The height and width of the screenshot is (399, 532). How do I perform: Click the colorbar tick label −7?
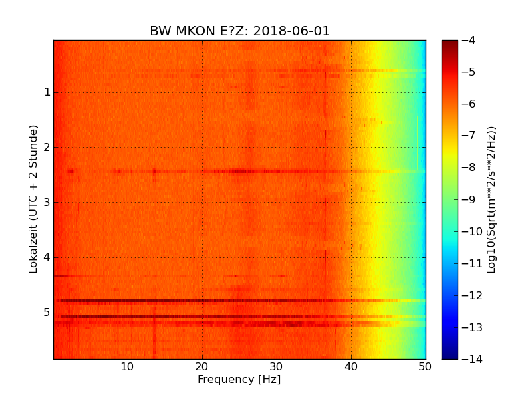click(469, 136)
